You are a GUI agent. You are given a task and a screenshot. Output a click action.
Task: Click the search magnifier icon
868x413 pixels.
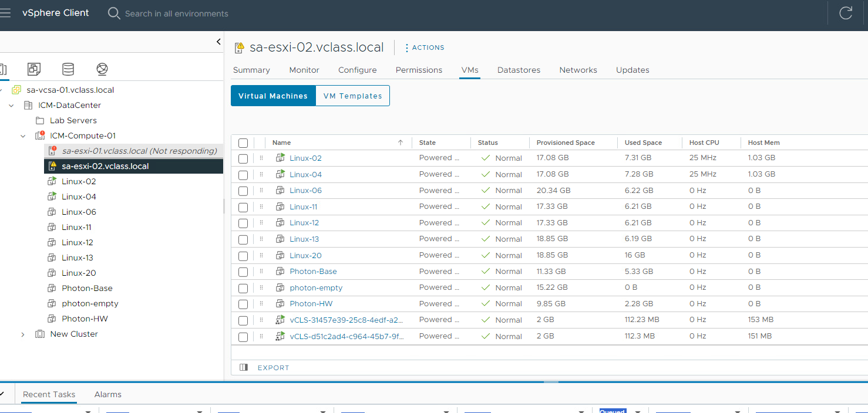(x=114, y=13)
